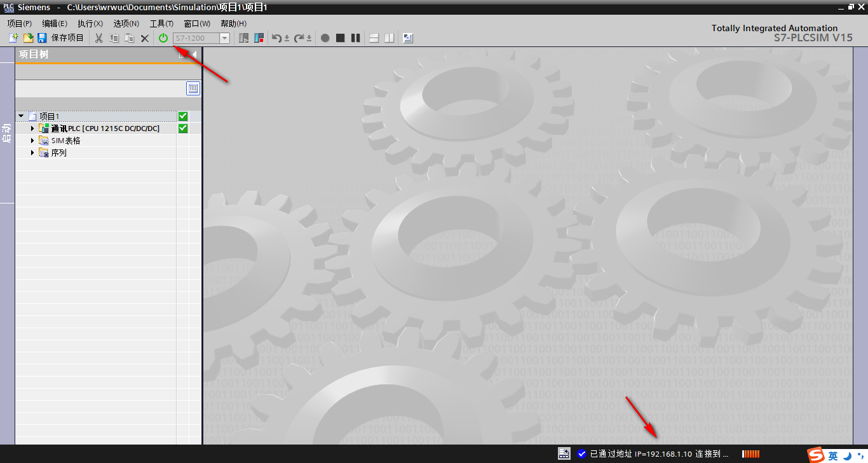
Task: Open the 项目(P) menu
Action: [x=20, y=24]
